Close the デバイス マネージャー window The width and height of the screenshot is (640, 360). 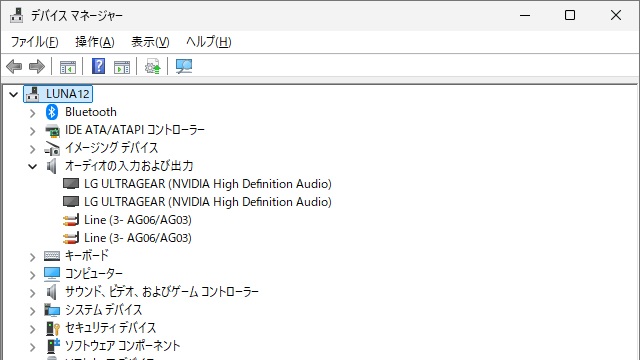coord(616,16)
